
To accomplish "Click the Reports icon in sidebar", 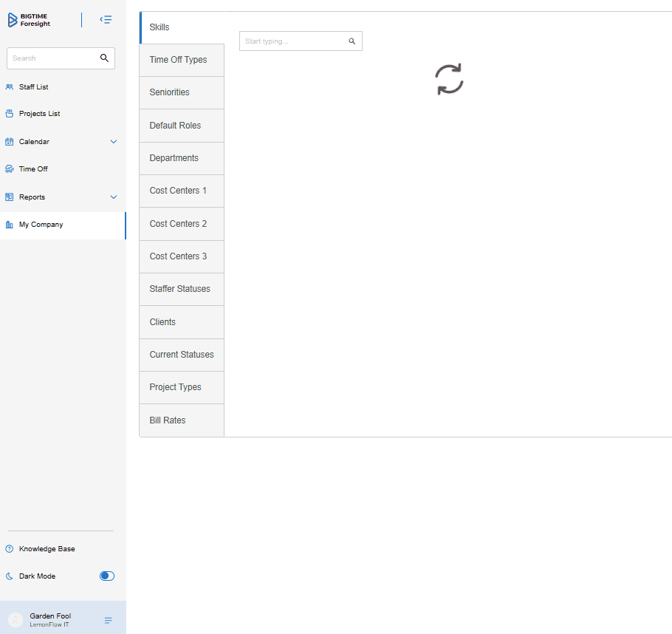I will [x=10, y=197].
